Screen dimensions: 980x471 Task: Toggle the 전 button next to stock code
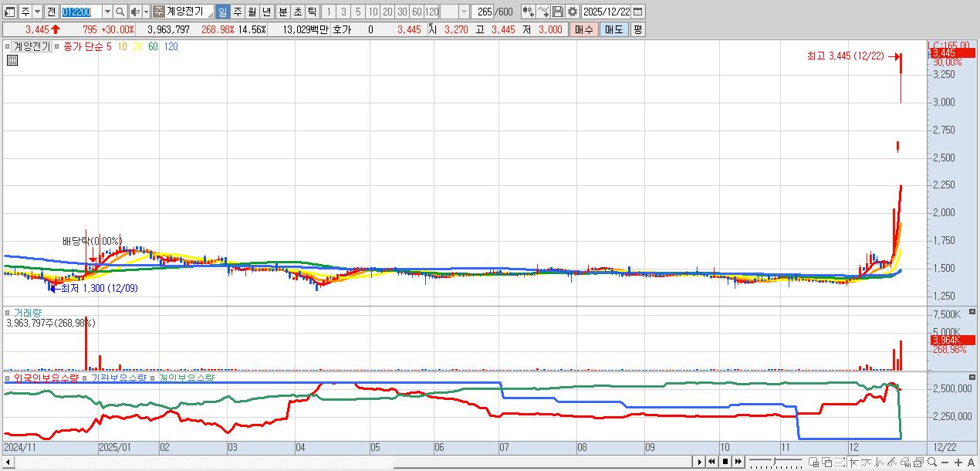click(51, 12)
